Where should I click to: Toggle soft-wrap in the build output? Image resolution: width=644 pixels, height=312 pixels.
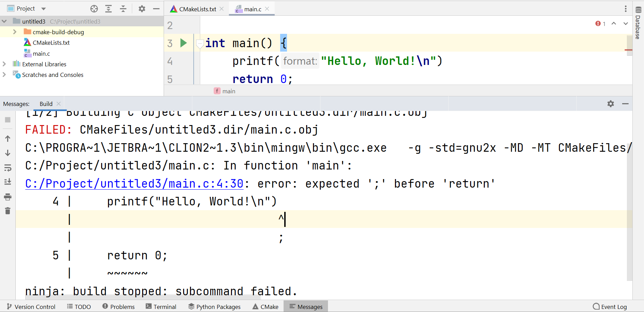click(x=8, y=168)
